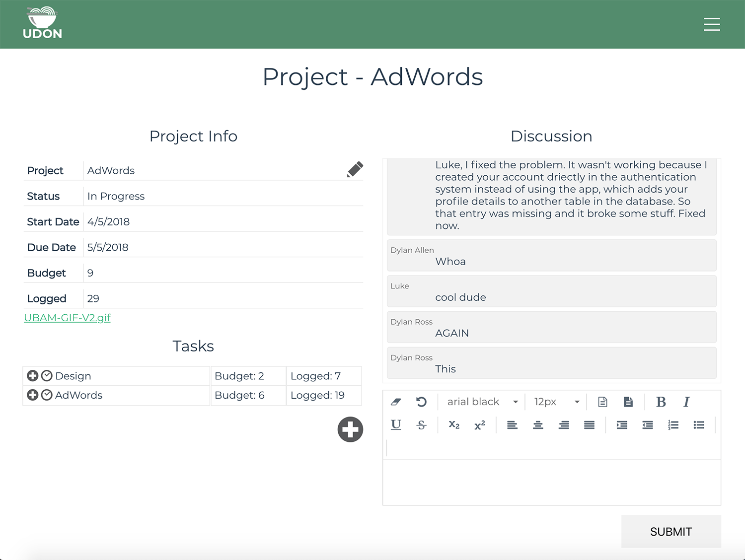Click Logged: 19 cell for AdWords
This screenshot has width=745, height=560.
[324, 395]
